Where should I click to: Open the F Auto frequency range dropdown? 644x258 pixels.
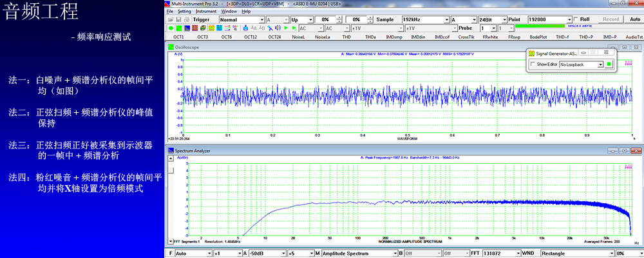(193, 253)
